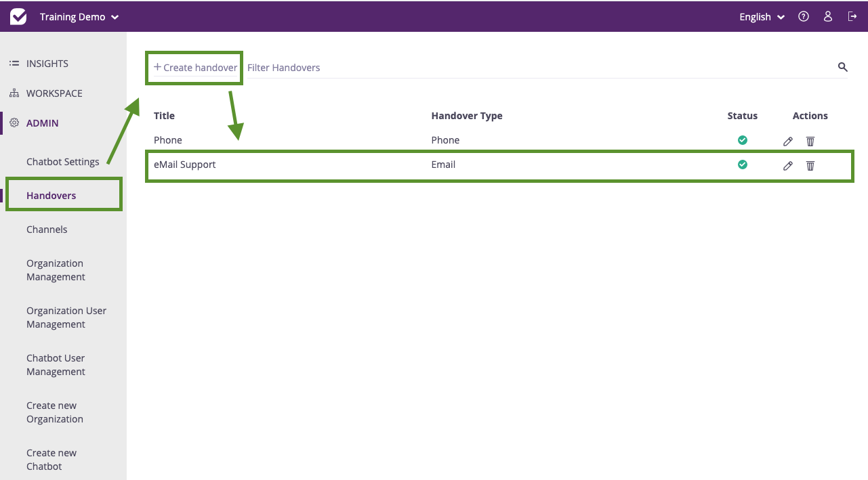Viewport: 868px width, 480px height.
Task: Delete the eMail Support handover via trash icon
Action: (810, 165)
